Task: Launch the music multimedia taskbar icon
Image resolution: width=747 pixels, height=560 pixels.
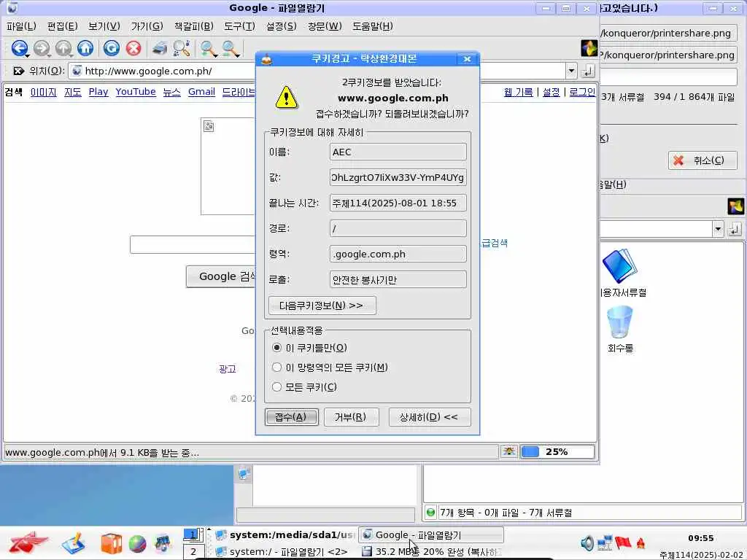Action: 163,543
